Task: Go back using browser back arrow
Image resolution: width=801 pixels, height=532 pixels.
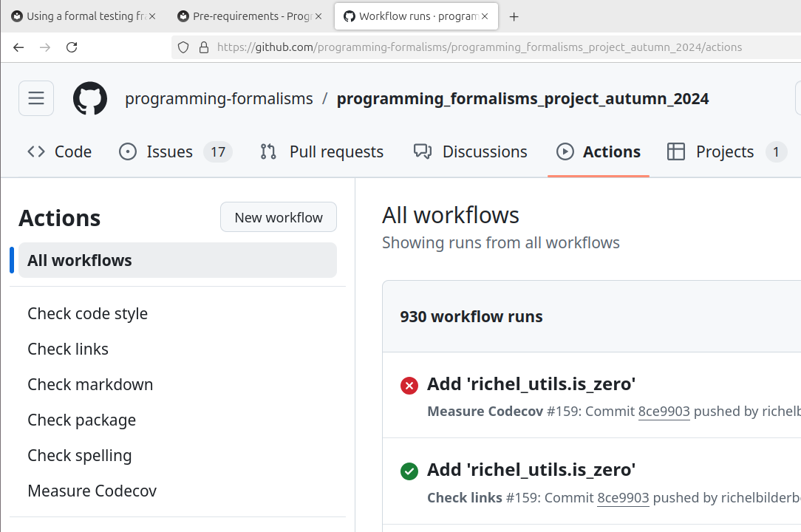Action: [18, 47]
